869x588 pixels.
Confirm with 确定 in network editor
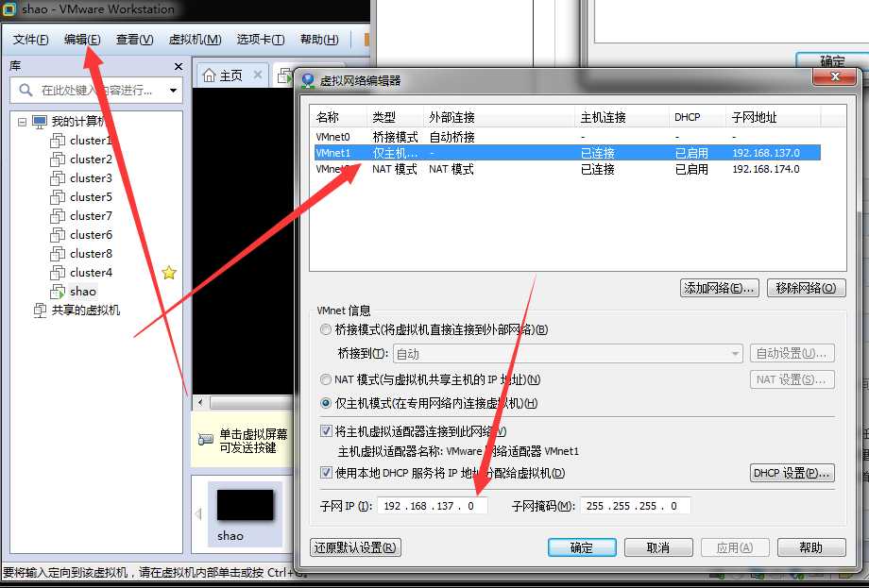582,547
